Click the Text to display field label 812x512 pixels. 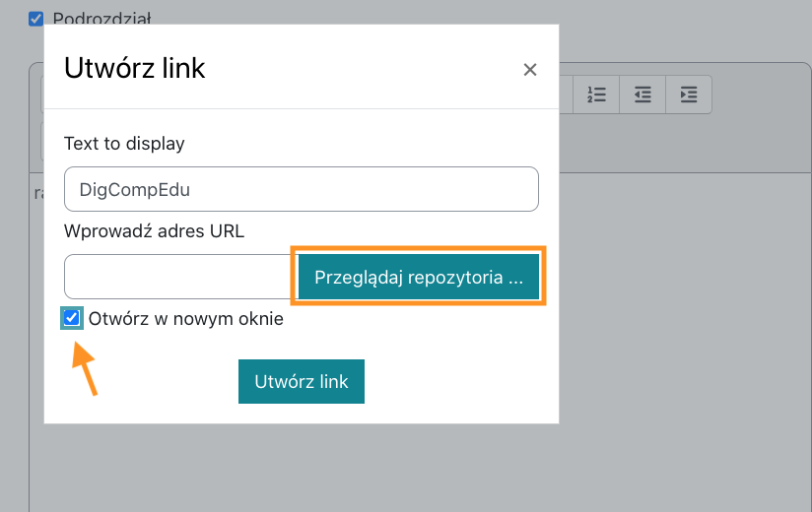[124, 144]
